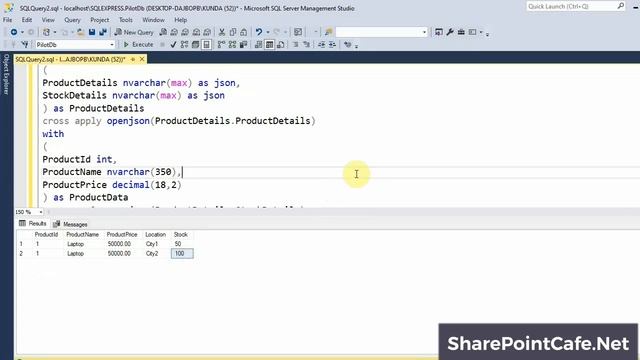640x360 pixels.
Task: Click the Quick Launch search box
Action: point(576,6)
